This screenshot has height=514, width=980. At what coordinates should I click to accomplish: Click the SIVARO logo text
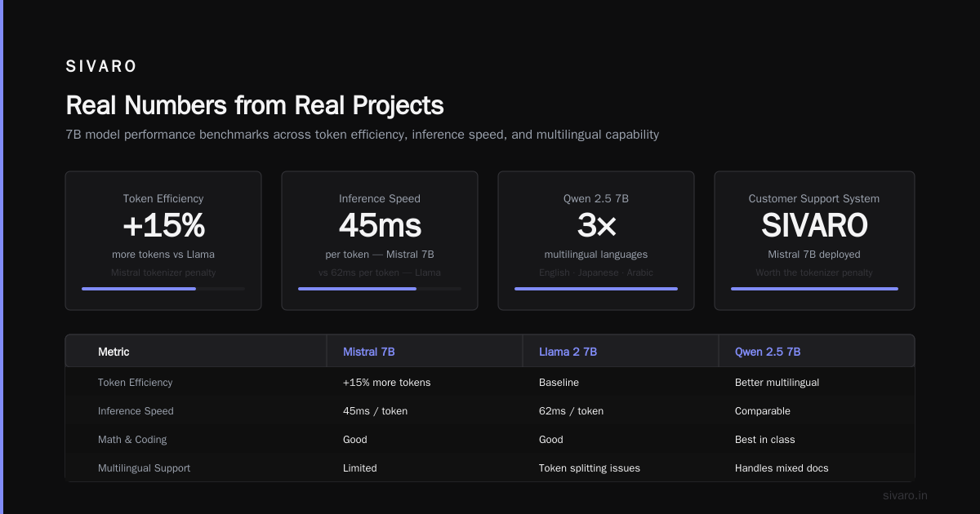coord(101,67)
